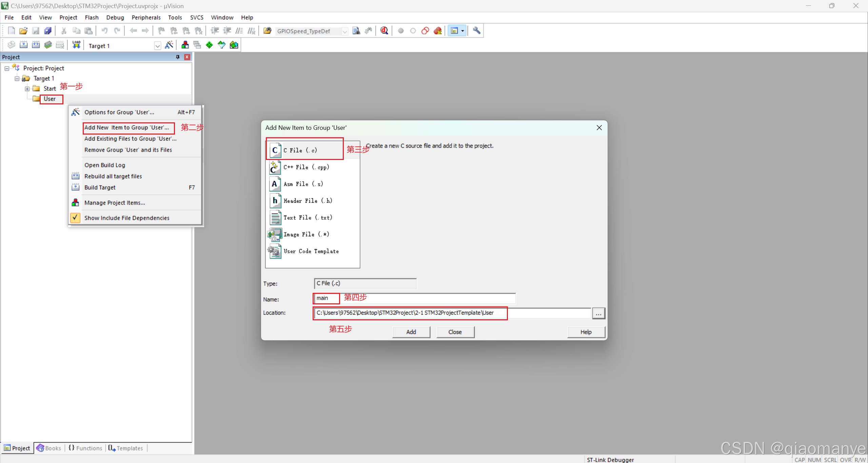The width and height of the screenshot is (868, 463).
Task: Open the Manage Run-Time Environment green diamond icon
Action: click(210, 45)
